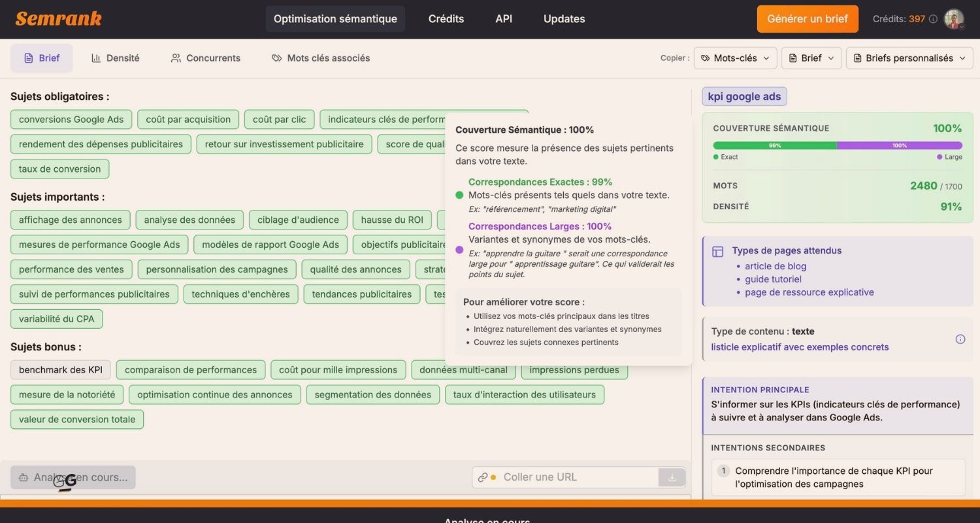The image size is (980, 523).
Task: Open the user profile avatar
Action: [954, 19]
